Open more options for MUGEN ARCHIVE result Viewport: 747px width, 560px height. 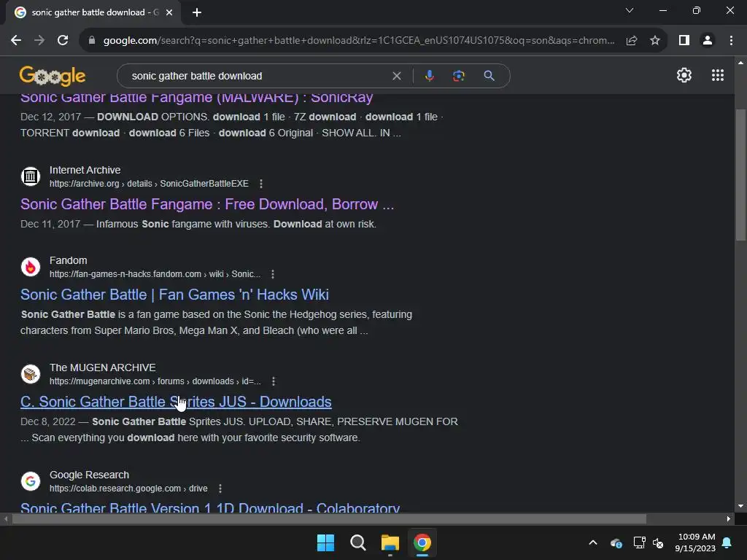(273, 381)
